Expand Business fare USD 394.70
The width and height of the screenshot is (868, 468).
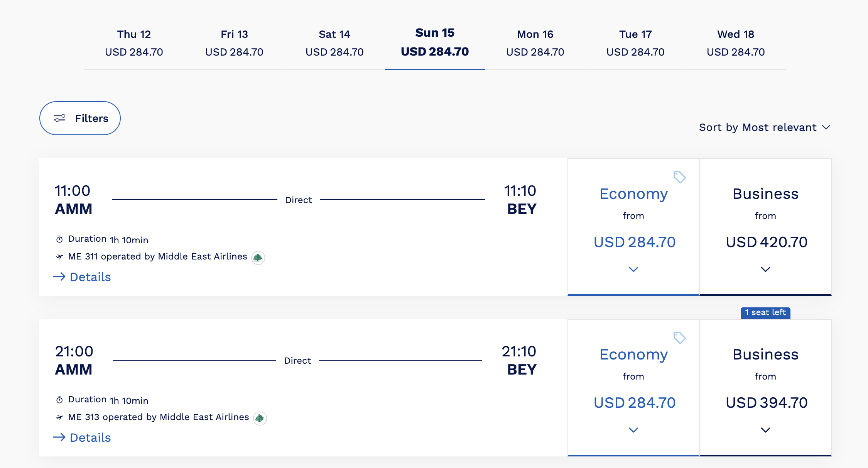[765, 430]
